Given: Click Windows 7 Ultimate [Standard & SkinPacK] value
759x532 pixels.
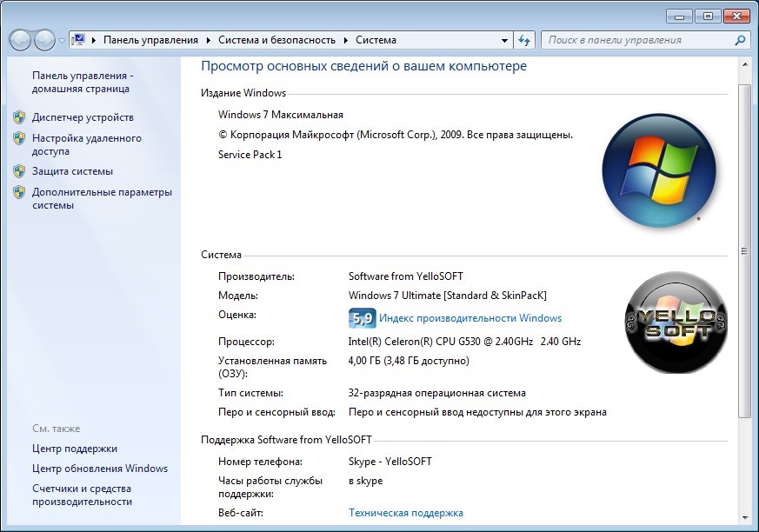Looking at the screenshot, I should [447, 296].
